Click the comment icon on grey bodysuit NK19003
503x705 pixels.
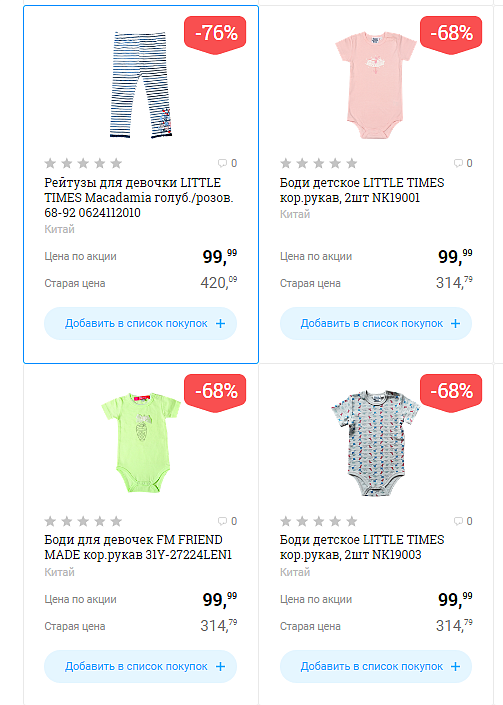click(458, 521)
